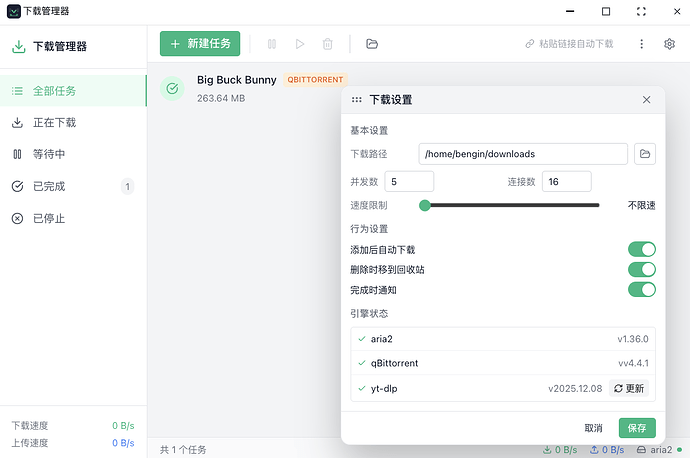The image size is (690, 458).
Task: Open settings via the gear icon
Action: coord(669,44)
